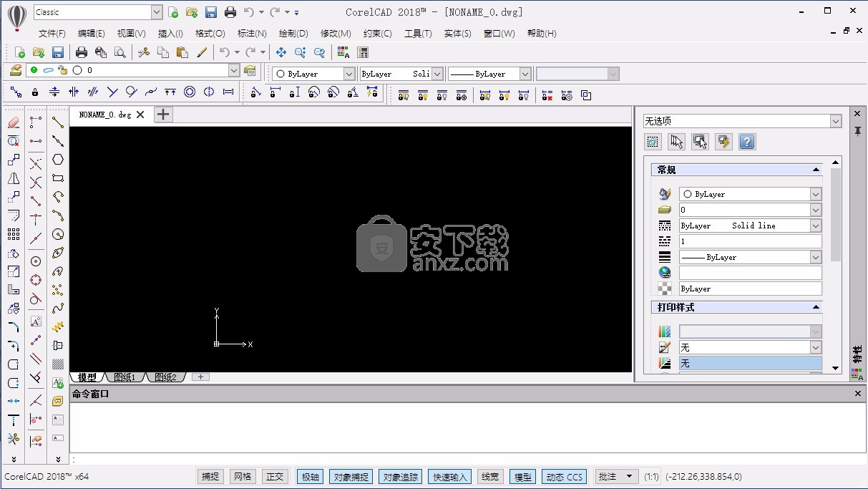This screenshot has height=489, width=868.
Task: Open Print Preview magnifier icon
Action: pyautogui.click(x=120, y=52)
